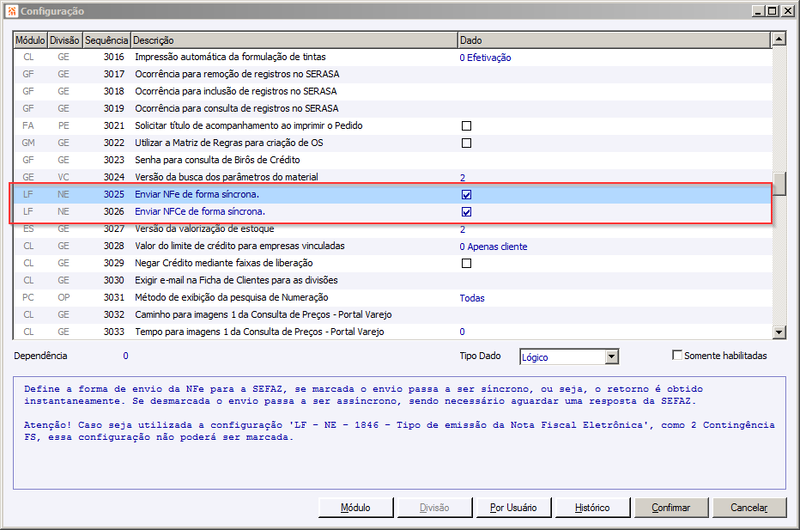
Task: Click Confirmar to save configuration
Action: click(x=671, y=508)
